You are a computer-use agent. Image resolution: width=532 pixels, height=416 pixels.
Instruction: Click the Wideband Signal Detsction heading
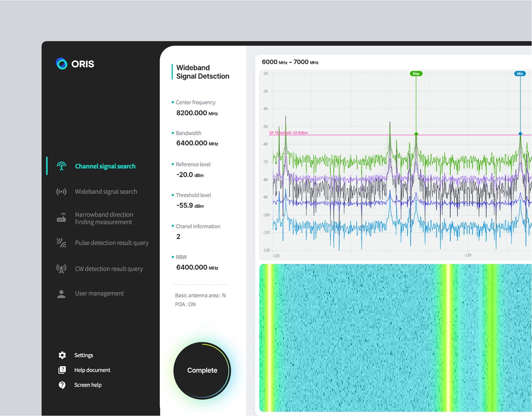[203, 72]
